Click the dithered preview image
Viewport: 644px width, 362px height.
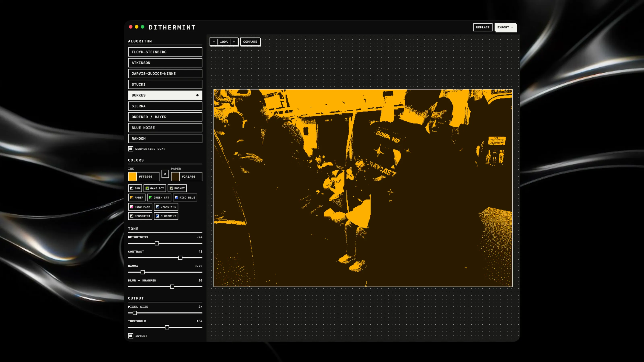363,188
